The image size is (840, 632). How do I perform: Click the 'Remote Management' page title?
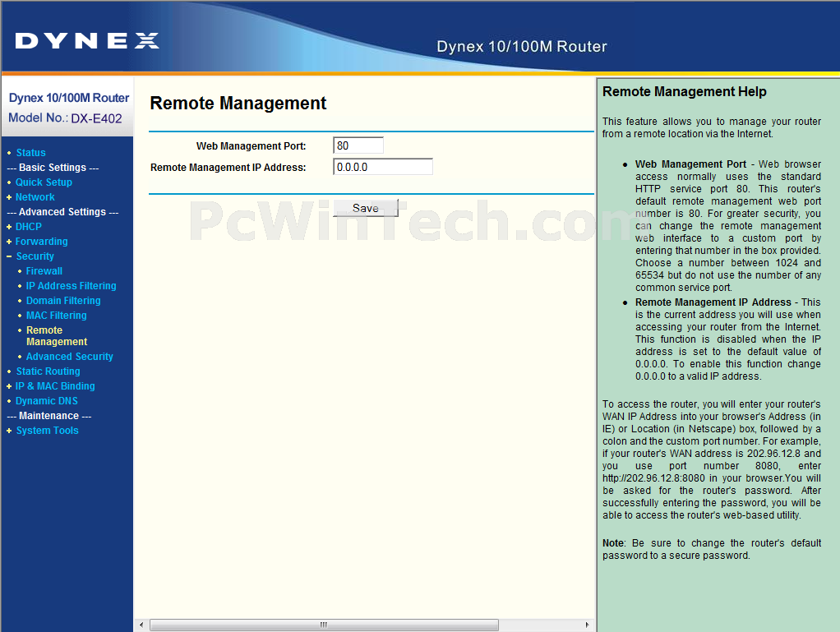238,103
